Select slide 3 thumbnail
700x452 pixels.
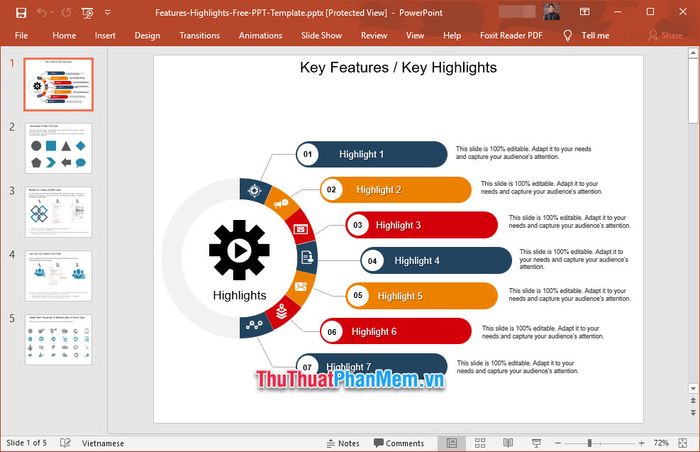(58, 211)
